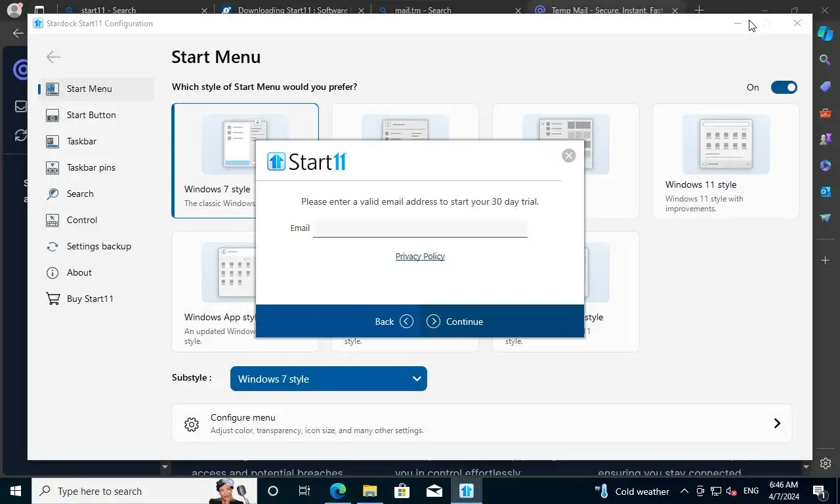Screen dimensions: 840x504
Task: Open Edge sidebar tools briefcase icon
Action: 826,113
